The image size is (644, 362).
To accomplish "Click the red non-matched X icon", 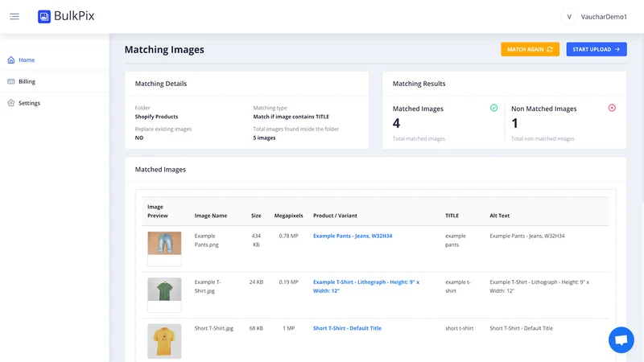I will (612, 108).
